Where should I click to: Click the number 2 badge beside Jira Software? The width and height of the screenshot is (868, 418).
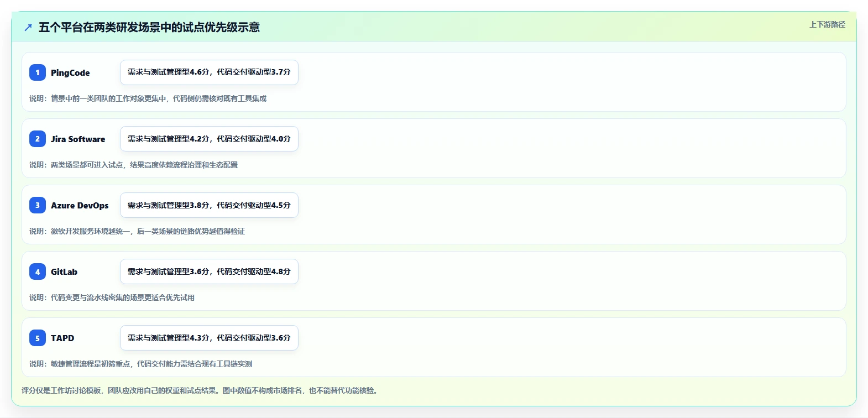(38, 139)
